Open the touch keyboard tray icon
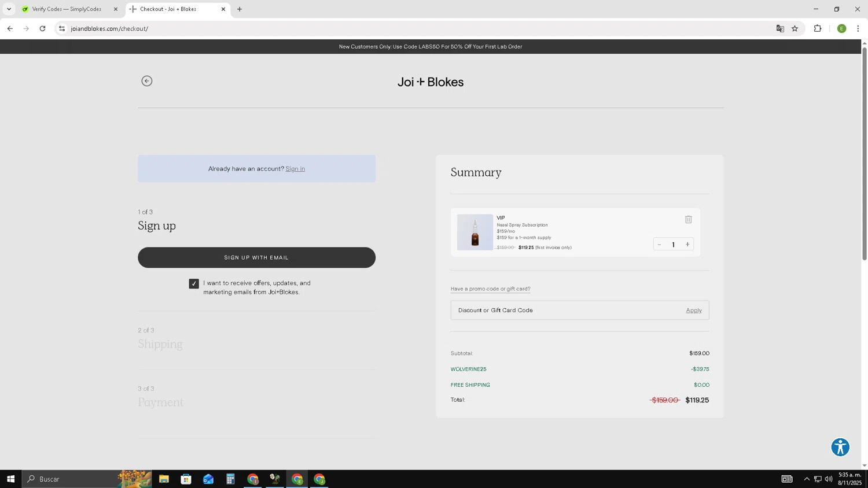This screenshot has width=868, height=488. [x=787, y=479]
